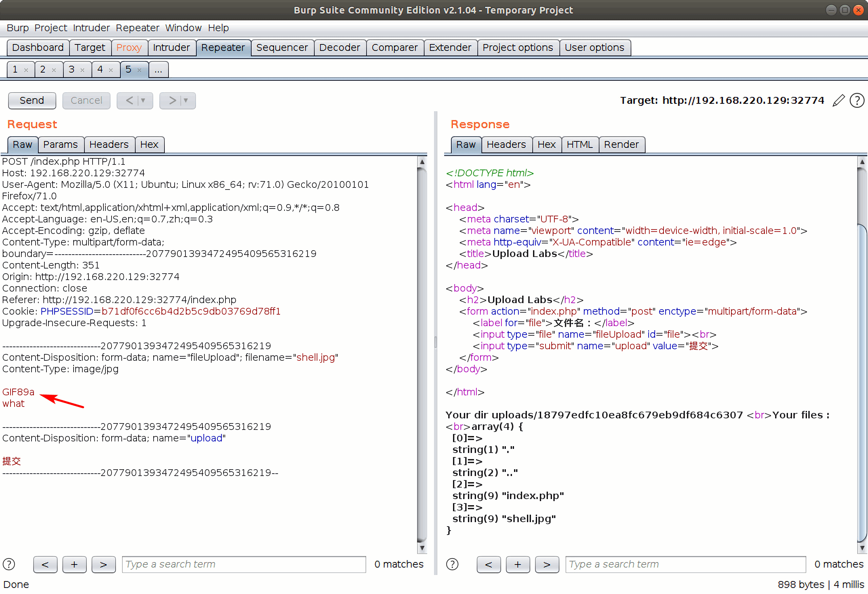Edit target with the pencil icon
868x594 pixels.
839,100
